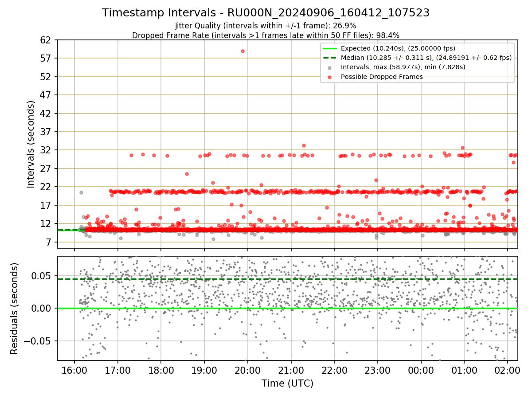This screenshot has height=399, width=532.
Task: Click the solid green zero line in residuals
Action: pos(287,308)
